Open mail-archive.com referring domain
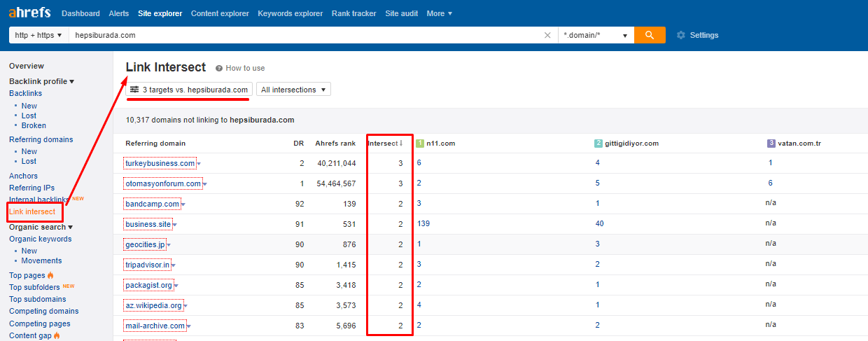 click(155, 326)
